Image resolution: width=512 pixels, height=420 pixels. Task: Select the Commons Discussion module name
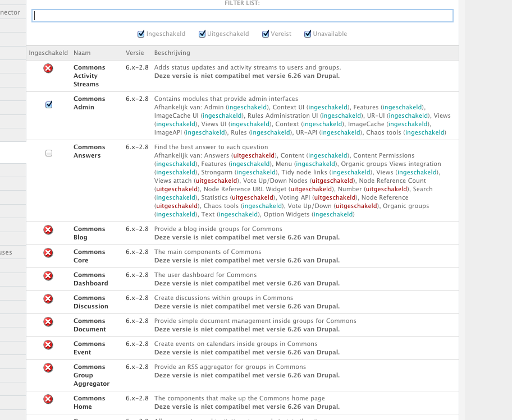click(91, 302)
